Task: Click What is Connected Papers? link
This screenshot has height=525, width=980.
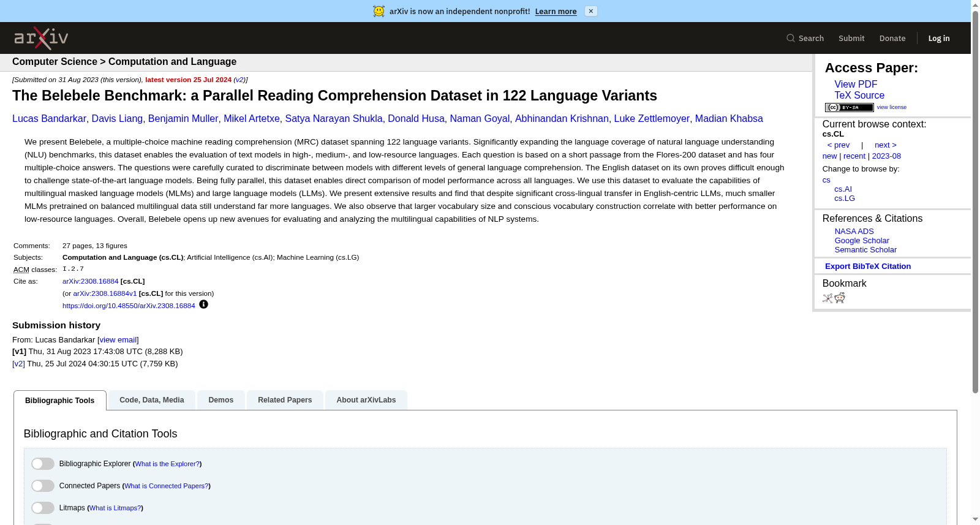Action: 166,486
